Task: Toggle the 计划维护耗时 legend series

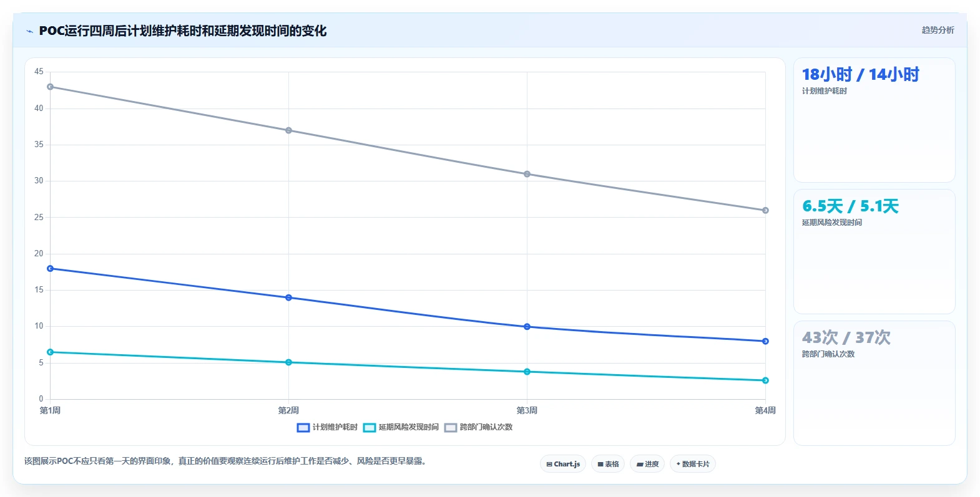Action: [x=327, y=427]
